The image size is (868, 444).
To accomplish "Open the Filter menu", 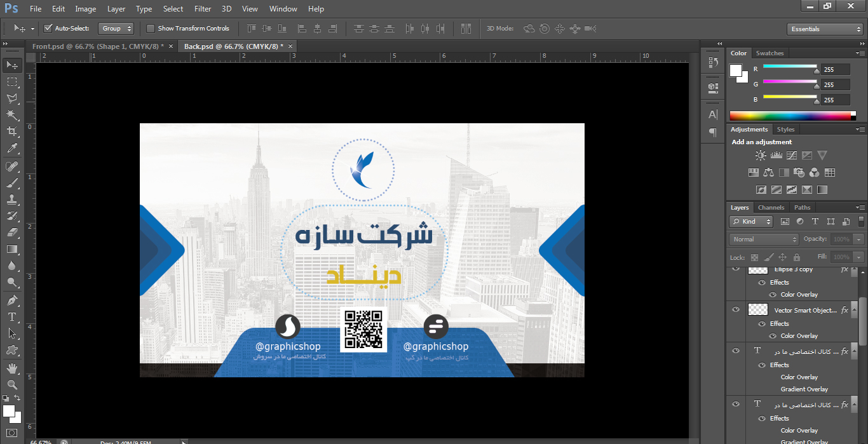I will point(203,9).
